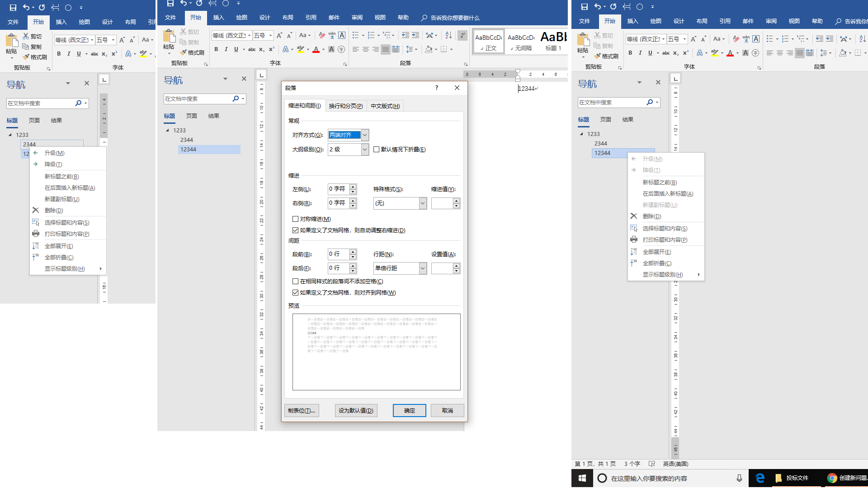Expand the 特殊格式 dropdown in the dialog
Viewport: 868px width, 488px height.
423,203
